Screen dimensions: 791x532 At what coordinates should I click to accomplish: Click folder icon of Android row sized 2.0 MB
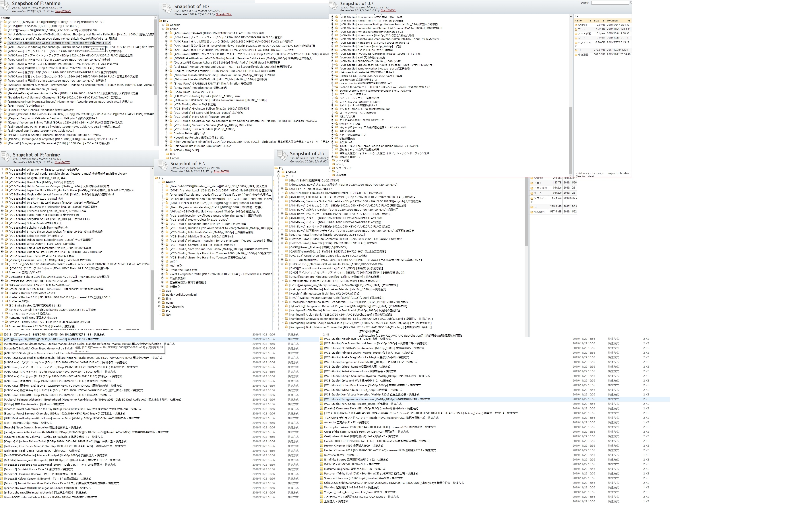[x=576, y=25]
